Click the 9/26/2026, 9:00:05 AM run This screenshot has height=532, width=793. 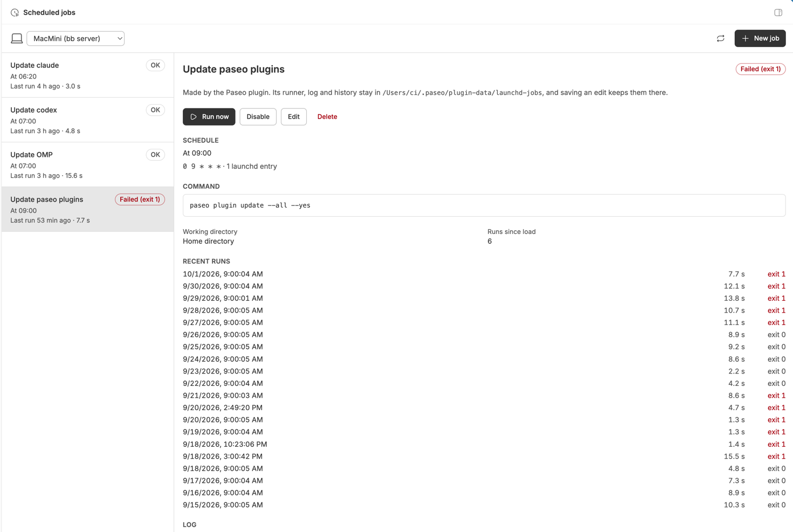(x=484, y=335)
